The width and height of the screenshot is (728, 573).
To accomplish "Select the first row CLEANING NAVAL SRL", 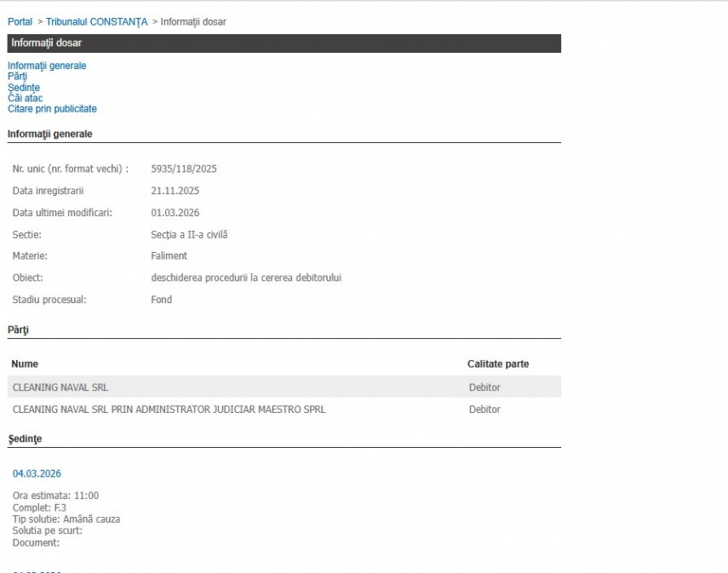I will (60, 387).
